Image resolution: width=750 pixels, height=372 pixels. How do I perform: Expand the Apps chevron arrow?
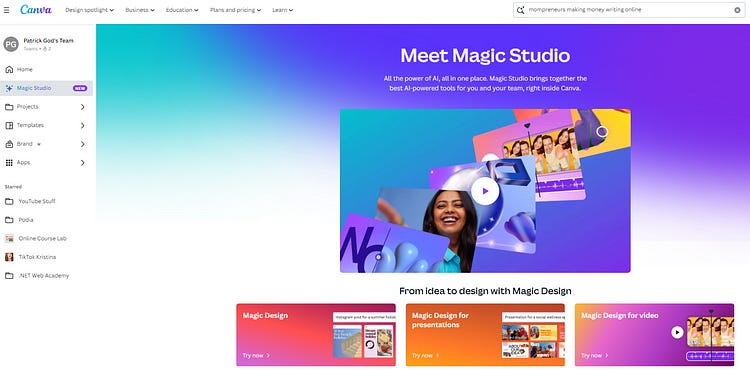coord(82,163)
